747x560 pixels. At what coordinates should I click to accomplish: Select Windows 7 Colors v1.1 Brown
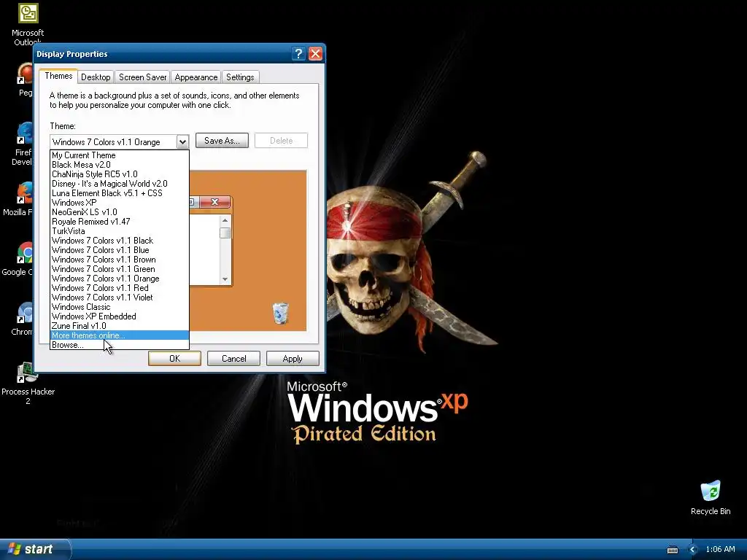120,260
